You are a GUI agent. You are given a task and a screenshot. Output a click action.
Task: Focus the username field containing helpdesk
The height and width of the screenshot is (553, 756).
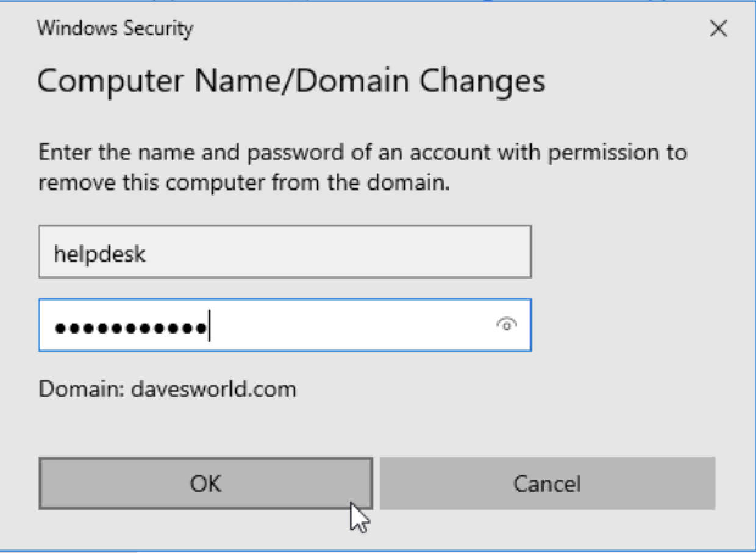pyautogui.click(x=285, y=252)
